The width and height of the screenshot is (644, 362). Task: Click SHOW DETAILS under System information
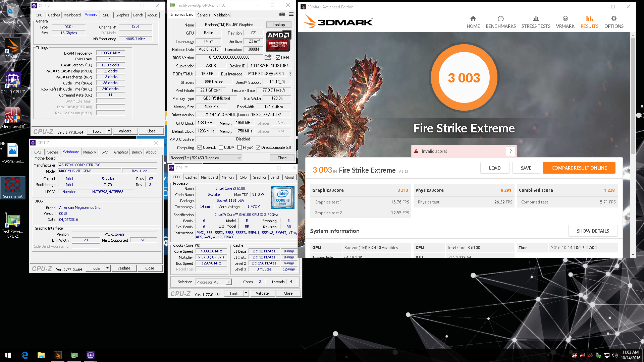593,231
